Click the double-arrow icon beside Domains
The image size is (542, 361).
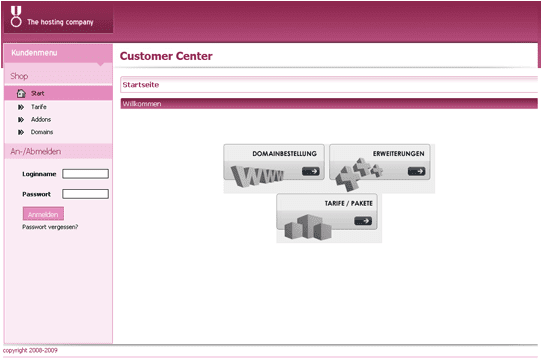pos(21,132)
